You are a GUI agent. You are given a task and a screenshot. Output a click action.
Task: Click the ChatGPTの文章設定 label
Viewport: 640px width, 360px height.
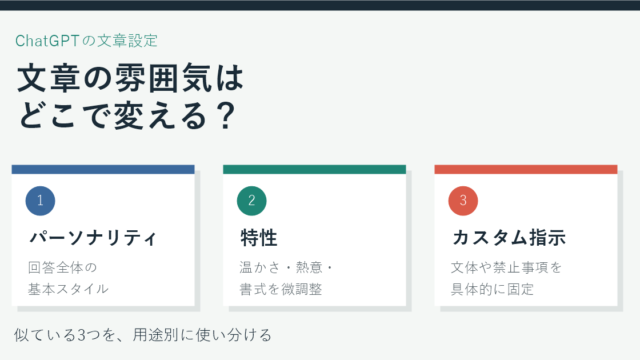point(86,41)
